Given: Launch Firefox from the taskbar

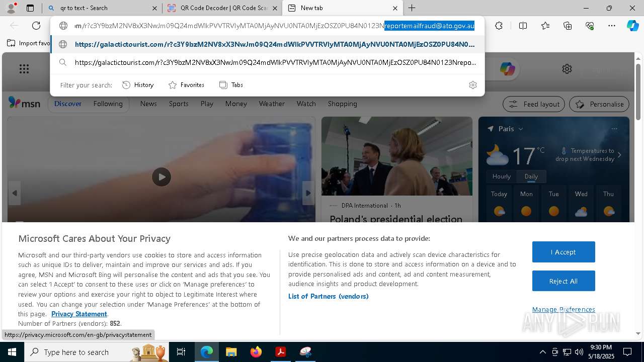Looking at the screenshot, I should click(x=256, y=352).
